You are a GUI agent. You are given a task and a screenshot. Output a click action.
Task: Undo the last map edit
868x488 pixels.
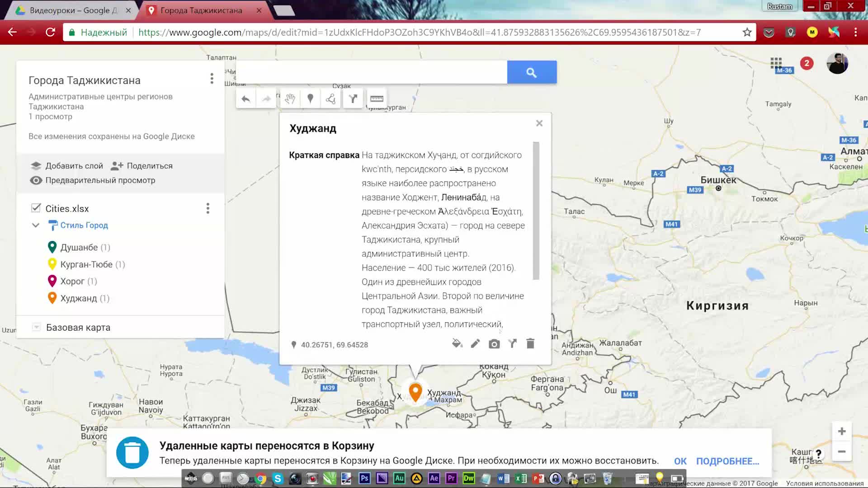(245, 99)
